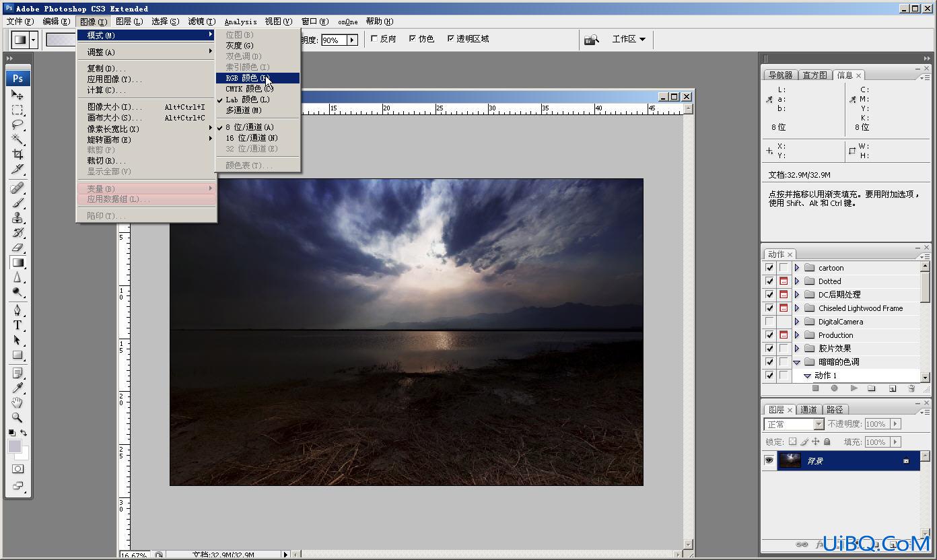Toggle Quick Mask mode
Viewport: 937px width, 560px height.
tap(18, 469)
